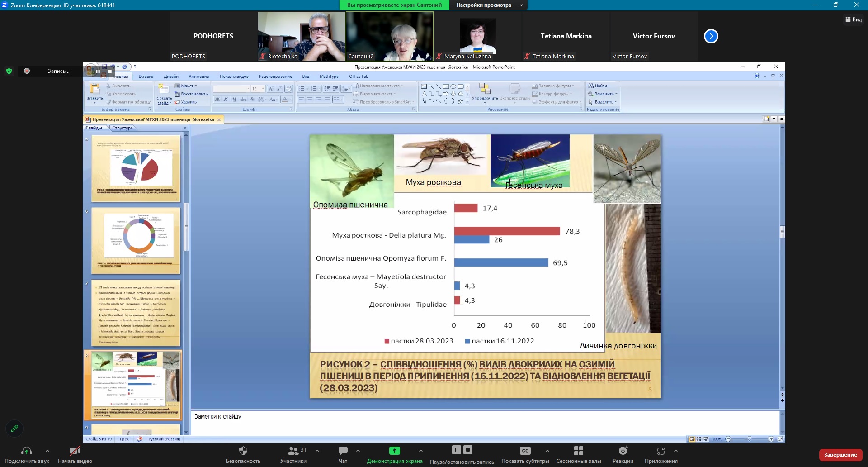Screen dimensions: 868x467
Task: Show next participants with blue arrow
Action: [711, 36]
